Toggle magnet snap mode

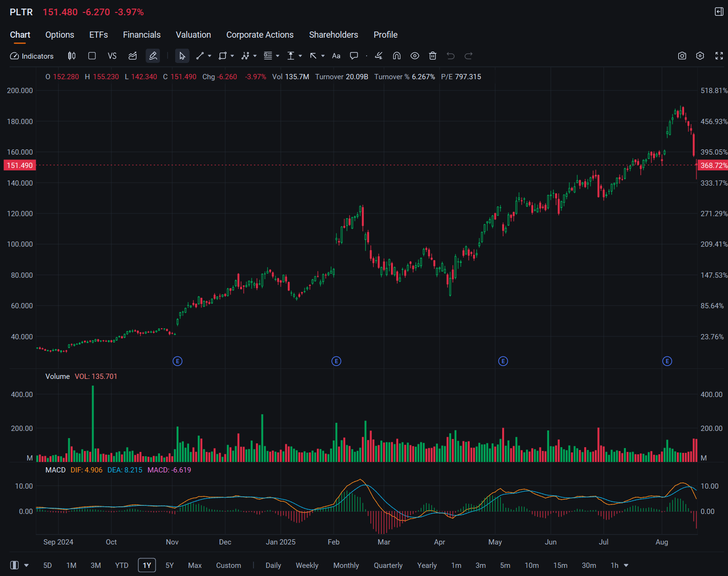[397, 56]
